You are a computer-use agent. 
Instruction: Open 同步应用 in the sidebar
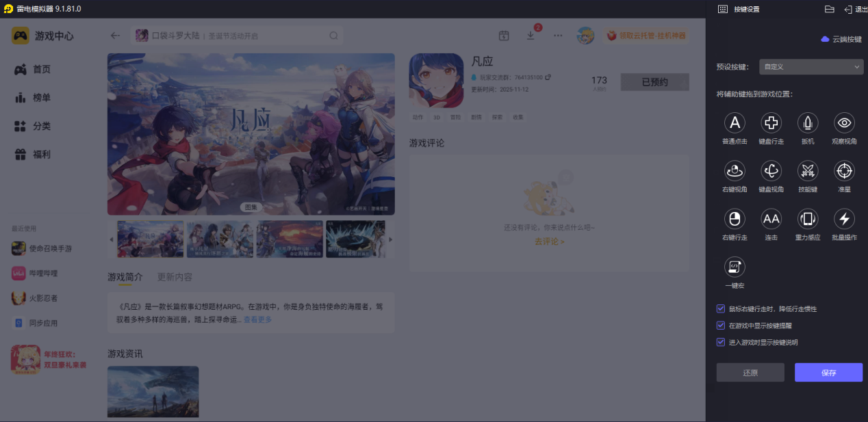tap(35, 323)
